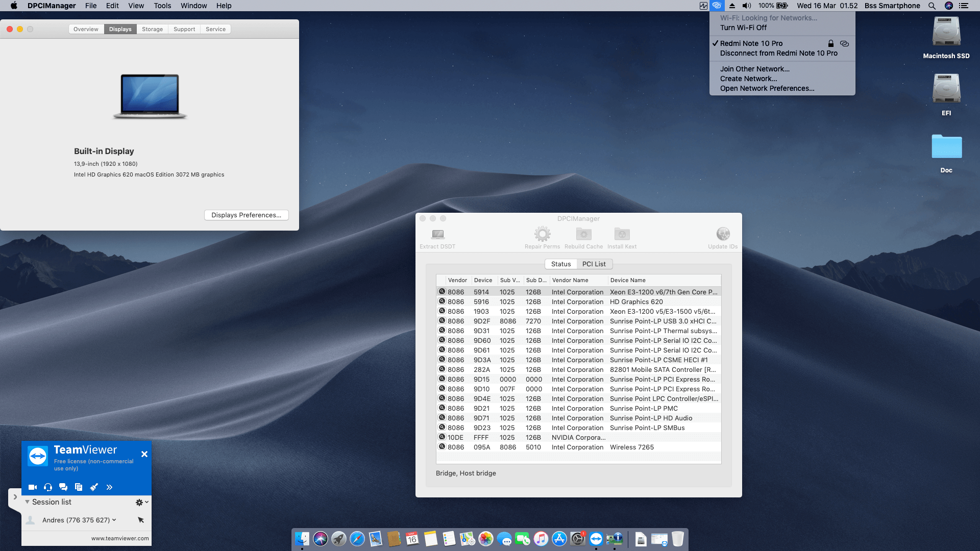This screenshot has width=980, height=551.
Task: Choose Create Network in Wi-Fi menu
Action: pos(782,79)
